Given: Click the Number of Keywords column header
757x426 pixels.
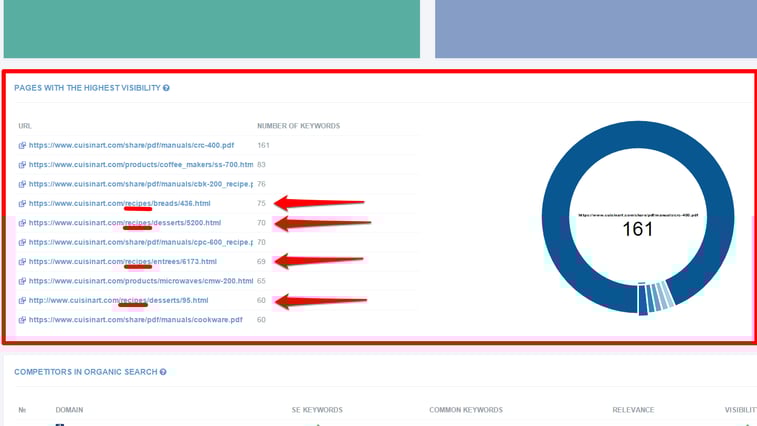Looking at the screenshot, I should (298, 126).
